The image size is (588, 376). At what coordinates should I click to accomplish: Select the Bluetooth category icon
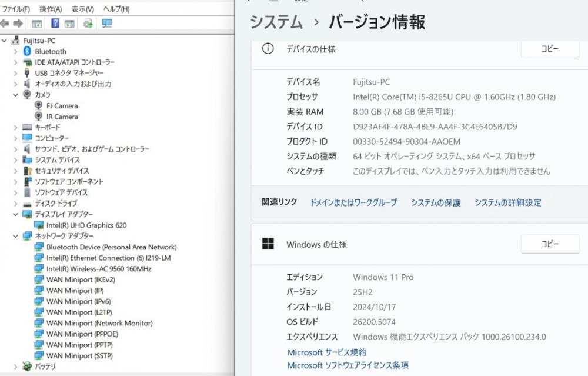[x=27, y=51]
